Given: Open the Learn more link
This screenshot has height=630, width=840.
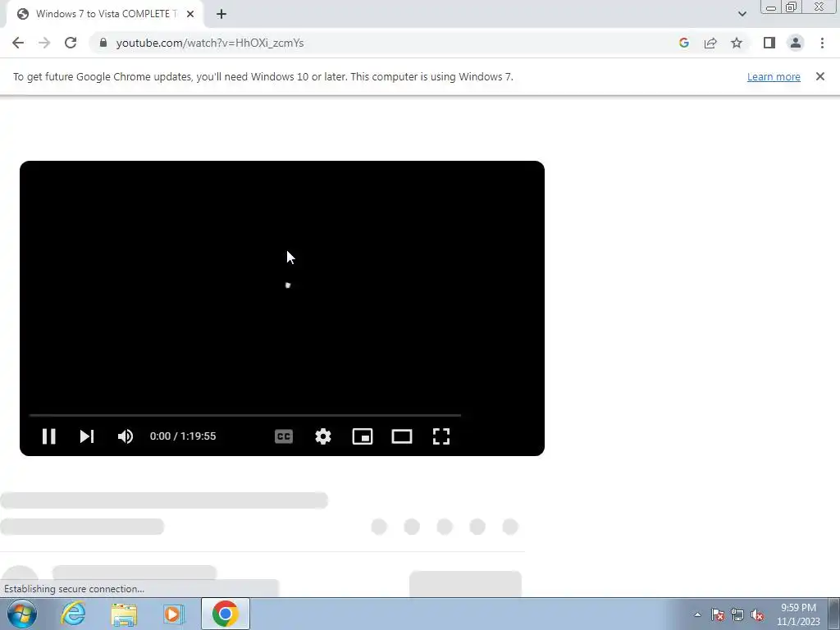Looking at the screenshot, I should [774, 76].
